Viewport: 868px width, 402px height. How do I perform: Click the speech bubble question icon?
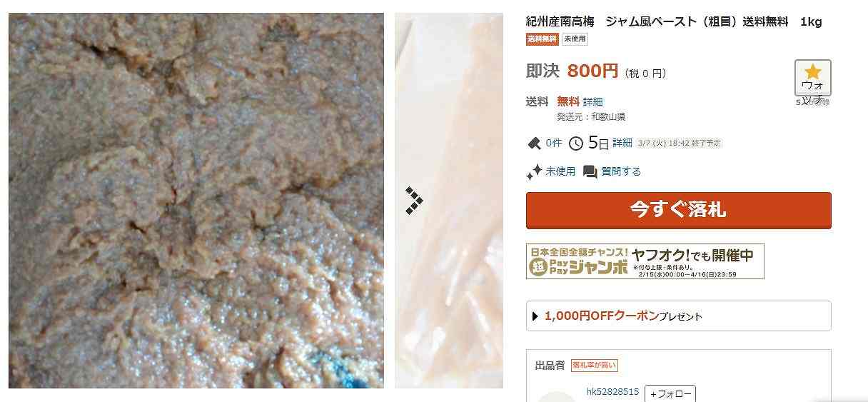590,171
